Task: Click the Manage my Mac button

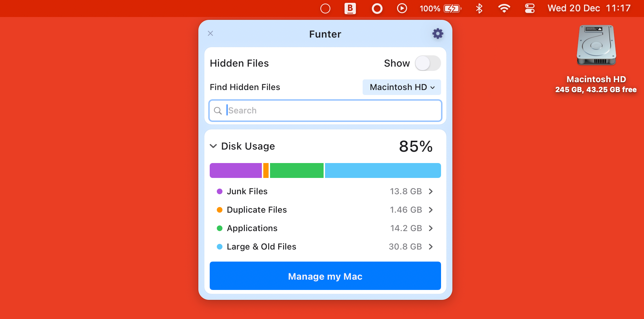Action: (x=325, y=276)
